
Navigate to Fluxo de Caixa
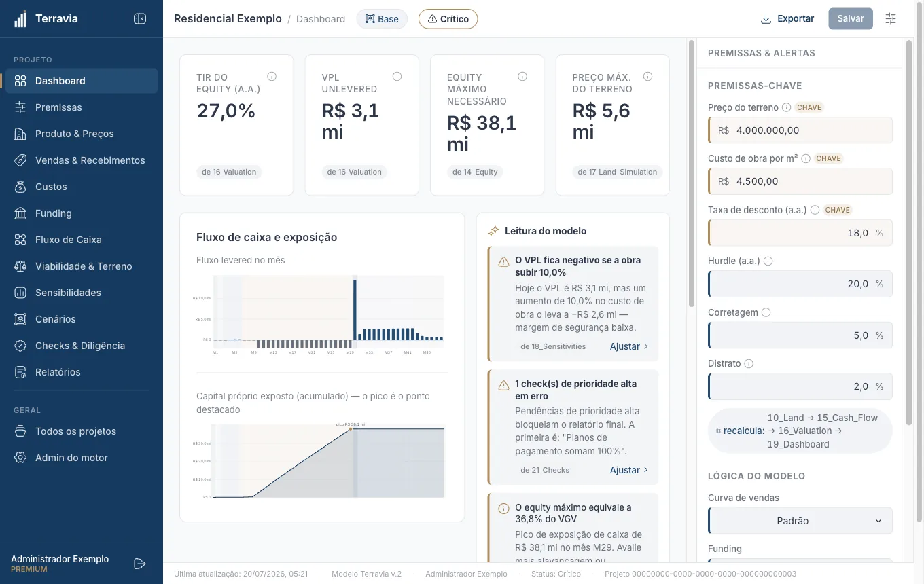click(82, 240)
